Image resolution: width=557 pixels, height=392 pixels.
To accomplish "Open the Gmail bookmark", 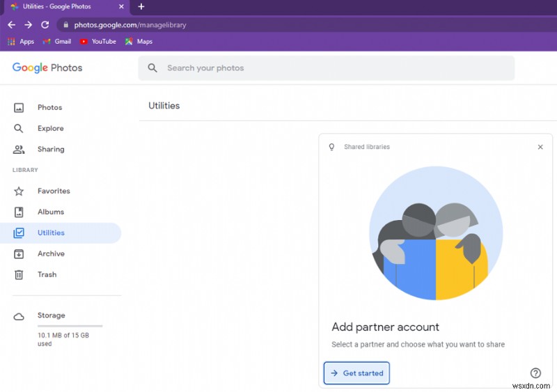I will coord(57,42).
